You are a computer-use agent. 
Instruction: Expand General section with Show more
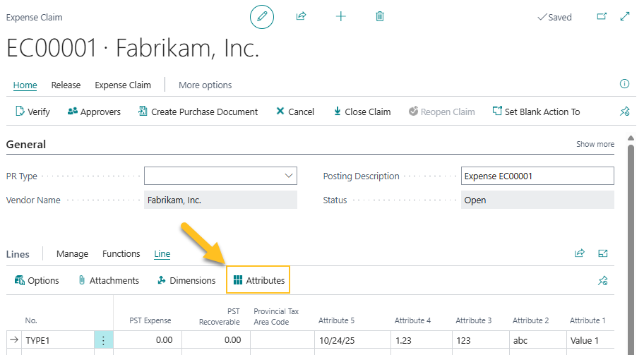595,144
